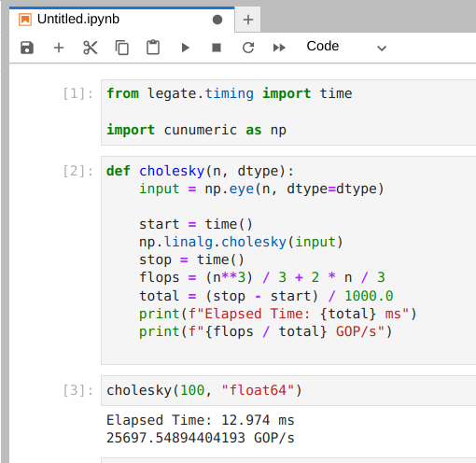Interrupt the kernel with the stop icon
Image resolution: width=476 pixels, height=463 pixels.
point(217,48)
